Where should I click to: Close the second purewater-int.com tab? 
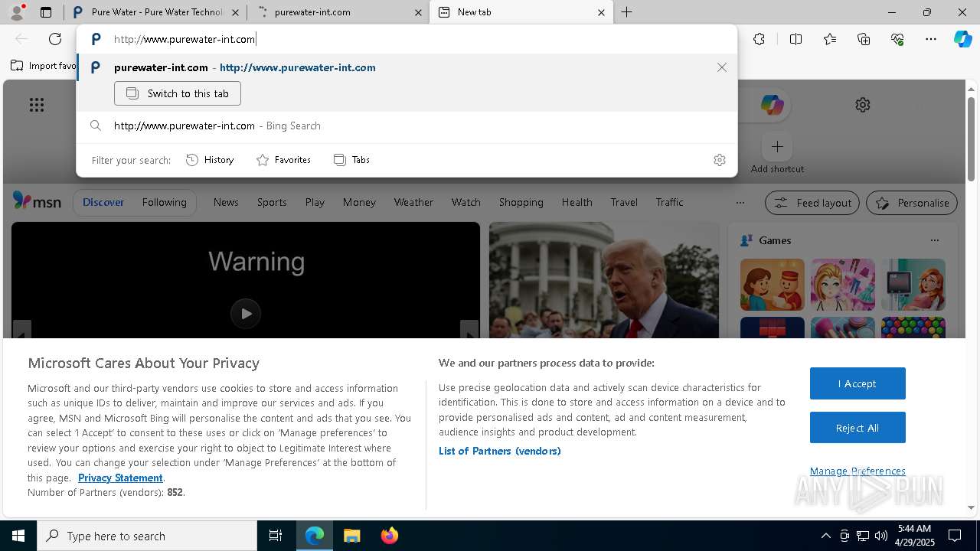coord(418,12)
